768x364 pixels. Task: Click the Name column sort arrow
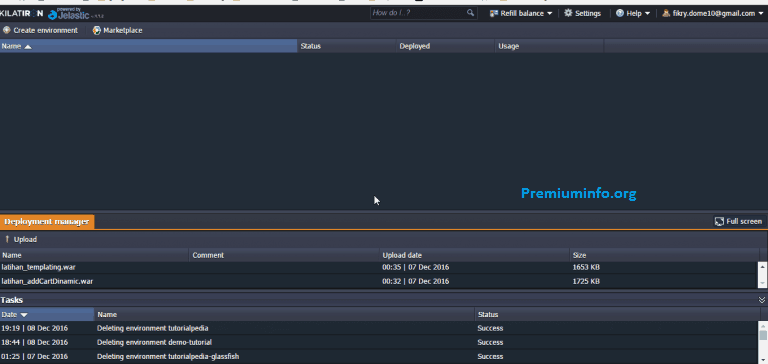point(28,47)
